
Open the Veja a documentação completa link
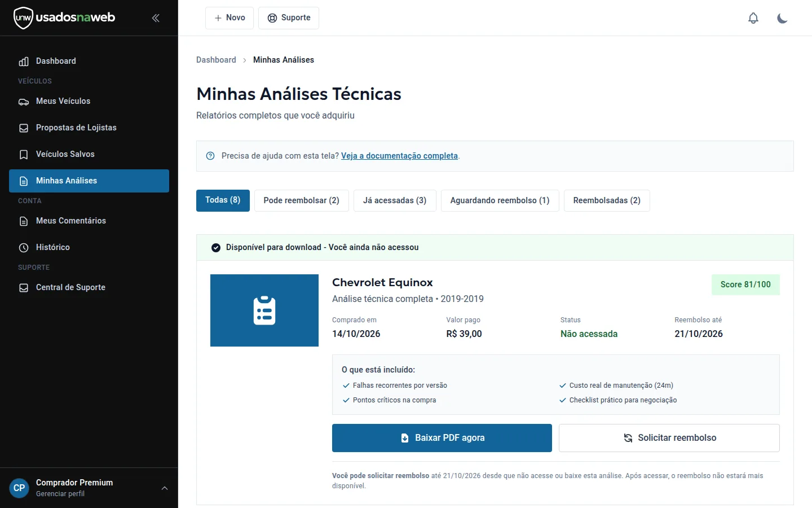pyautogui.click(x=399, y=156)
